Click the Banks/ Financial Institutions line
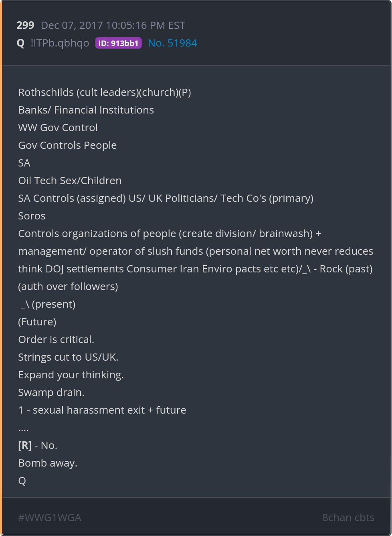 coord(86,110)
